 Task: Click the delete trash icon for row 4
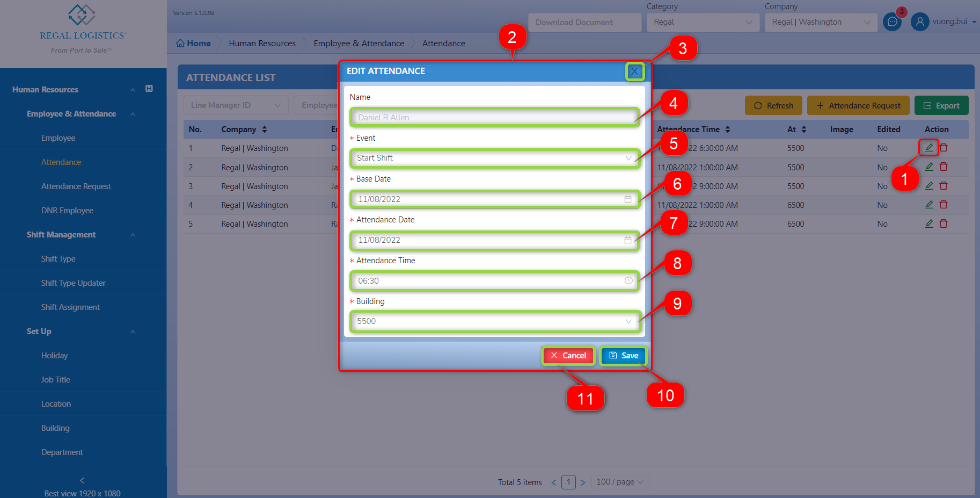coord(944,205)
